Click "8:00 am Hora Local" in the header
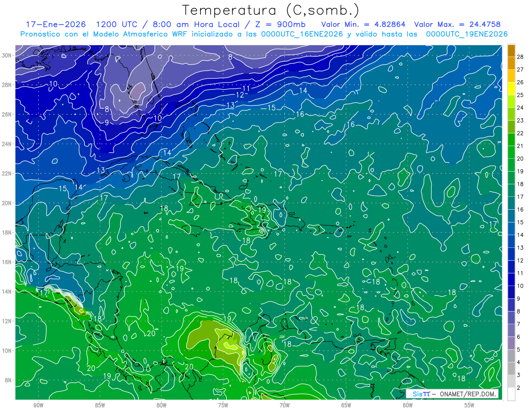 pos(196,25)
